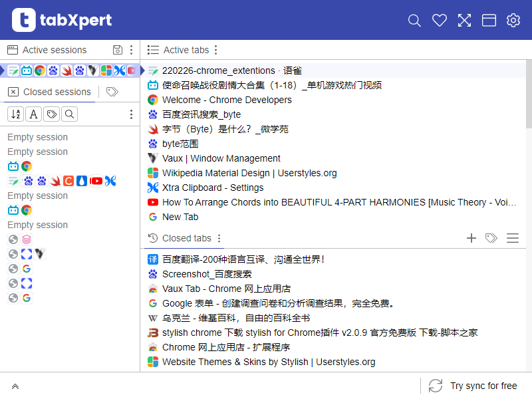Click the Active tabs header label
Viewport: 532px width, 399px height.
(x=186, y=50)
